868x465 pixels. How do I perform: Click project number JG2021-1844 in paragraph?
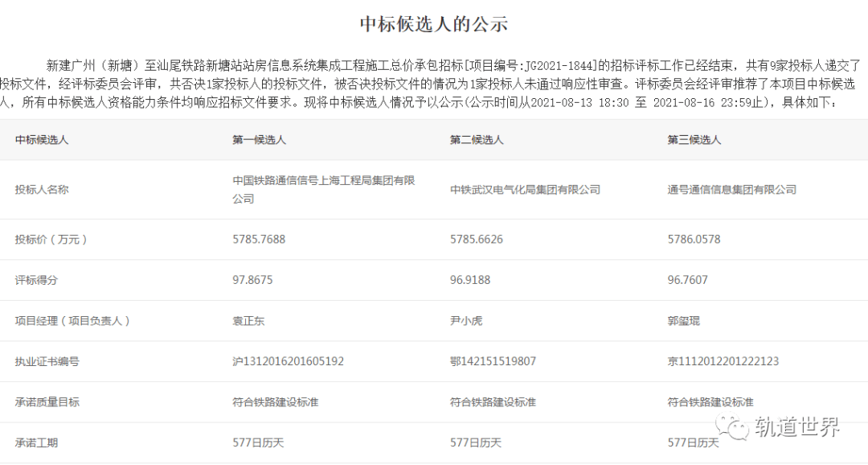[557, 66]
